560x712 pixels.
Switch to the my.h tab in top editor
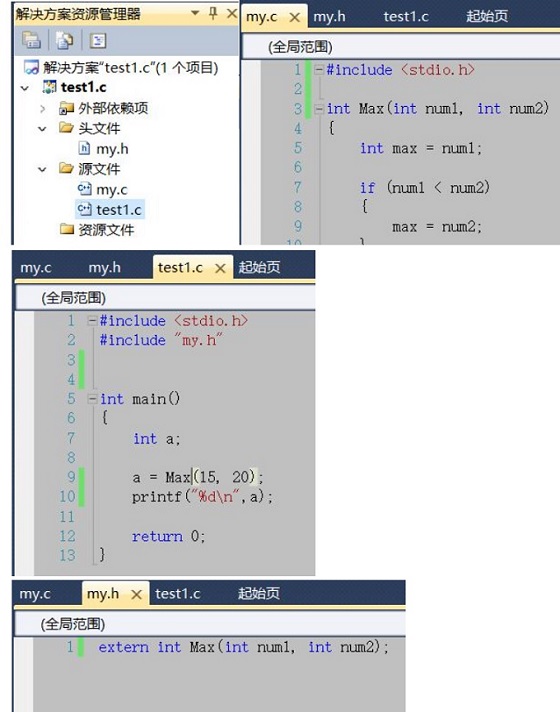329,17
